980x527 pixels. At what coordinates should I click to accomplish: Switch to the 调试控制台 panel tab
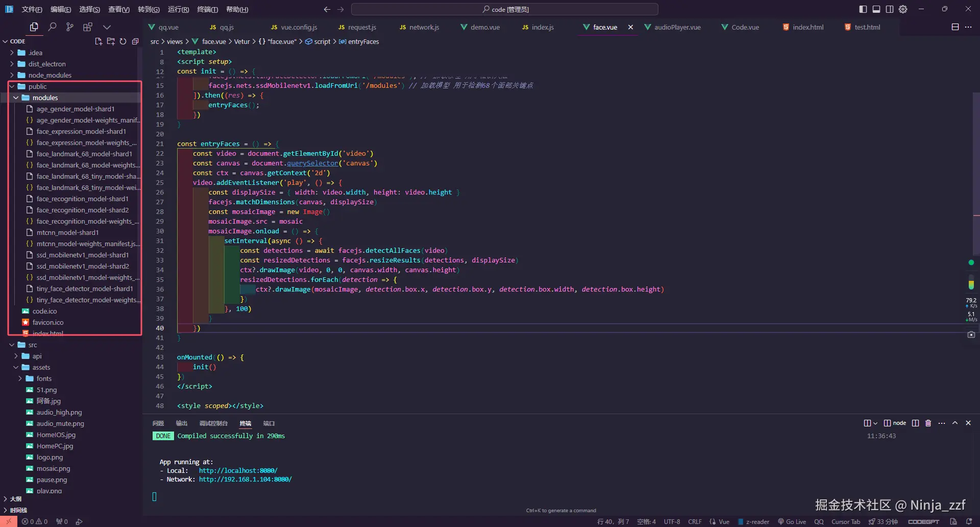[213, 423]
